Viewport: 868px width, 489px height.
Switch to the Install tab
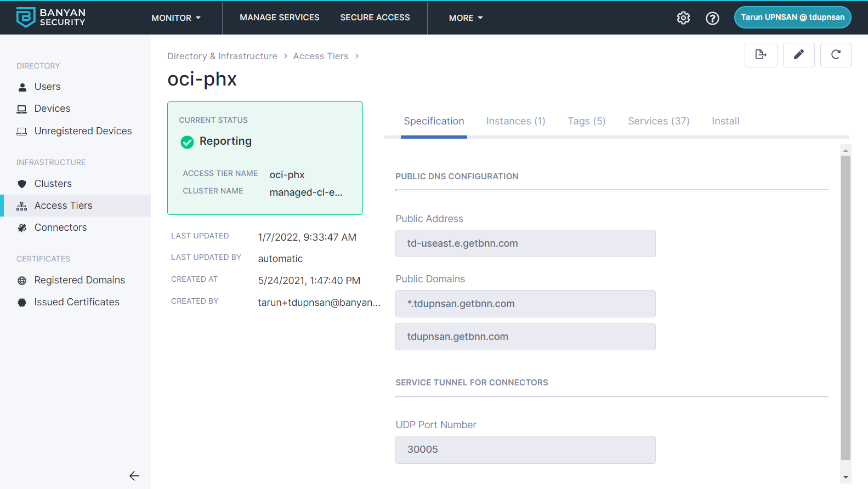coord(725,121)
